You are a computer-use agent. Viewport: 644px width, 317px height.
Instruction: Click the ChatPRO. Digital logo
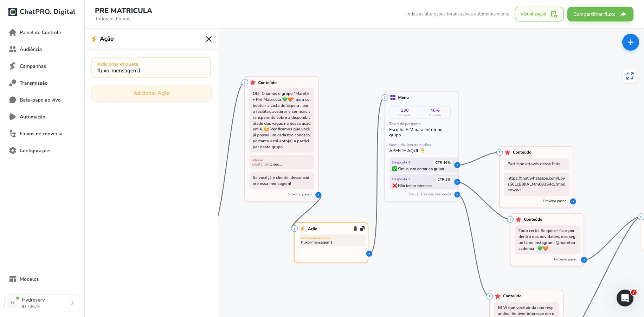pos(42,12)
